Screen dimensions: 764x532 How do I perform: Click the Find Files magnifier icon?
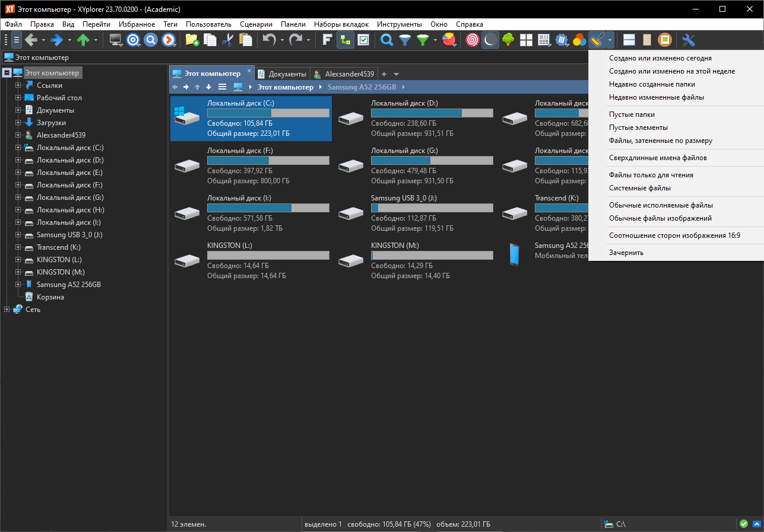click(x=387, y=40)
